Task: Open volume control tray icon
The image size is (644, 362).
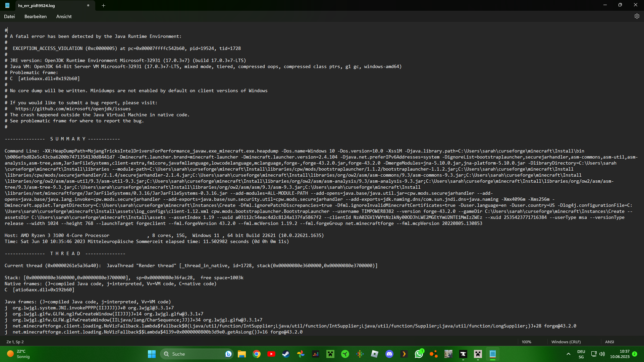Action: 602,354
